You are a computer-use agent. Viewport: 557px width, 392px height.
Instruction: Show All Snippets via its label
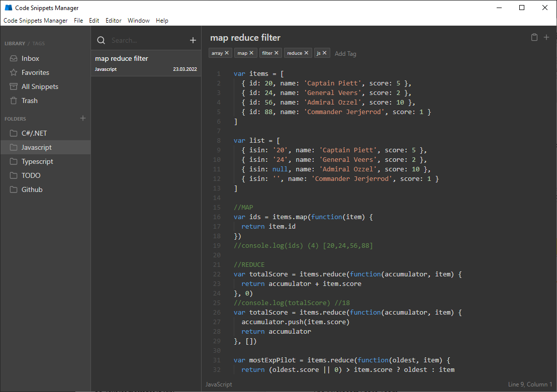[40, 86]
